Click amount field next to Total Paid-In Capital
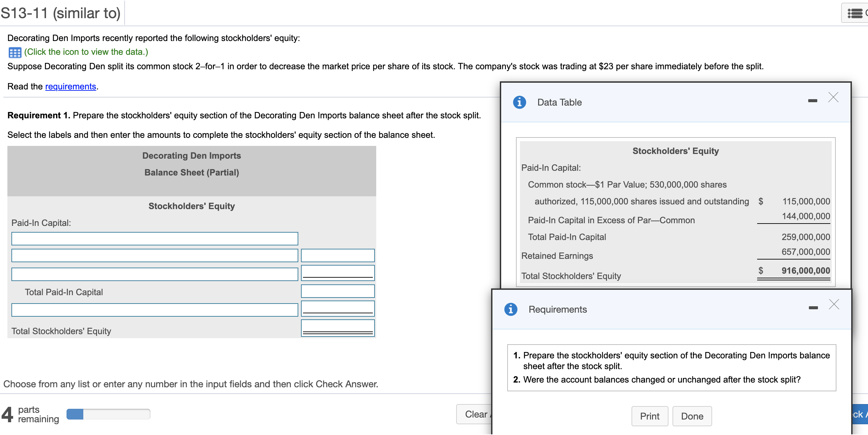Viewport: 868px width, 435px height. 338,291
